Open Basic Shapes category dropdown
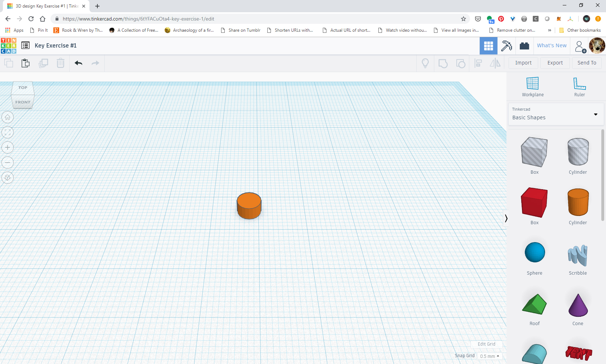This screenshot has height=364, width=606. tap(555, 114)
